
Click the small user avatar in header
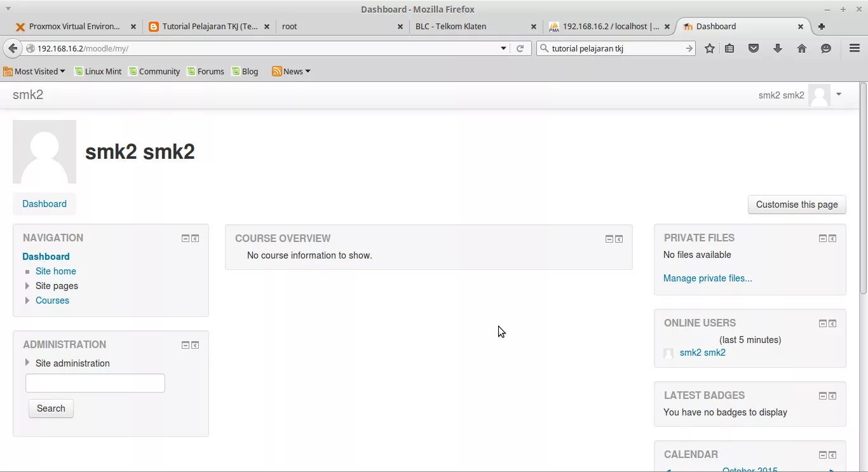(819, 95)
